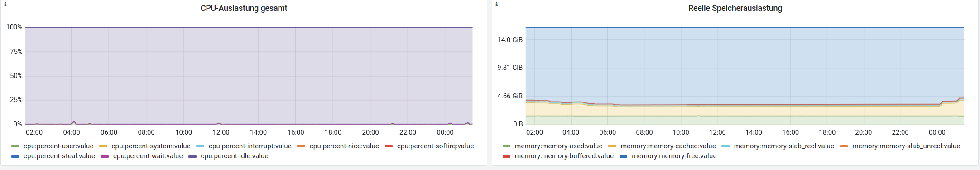Image resolution: width=980 pixels, height=170 pixels.
Task: Click blue color swatch of cpu:percent-steal:value
Action: pyautogui.click(x=15, y=156)
